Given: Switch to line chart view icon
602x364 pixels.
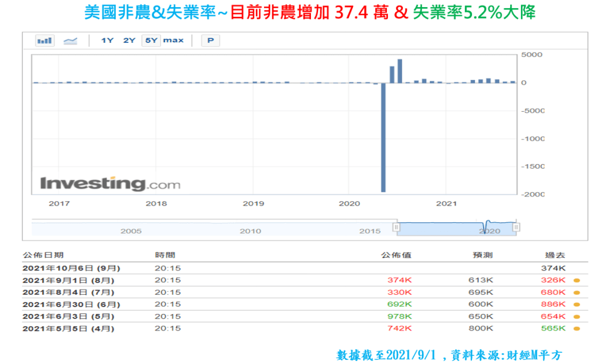Looking at the screenshot, I should pyautogui.click(x=71, y=41).
